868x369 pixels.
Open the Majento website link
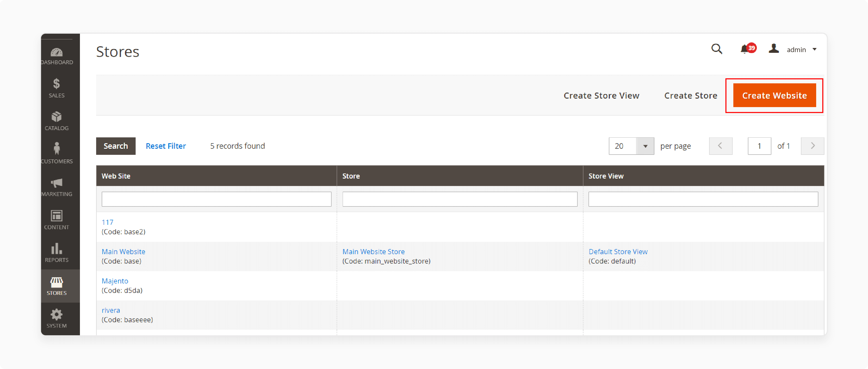pyautogui.click(x=115, y=281)
